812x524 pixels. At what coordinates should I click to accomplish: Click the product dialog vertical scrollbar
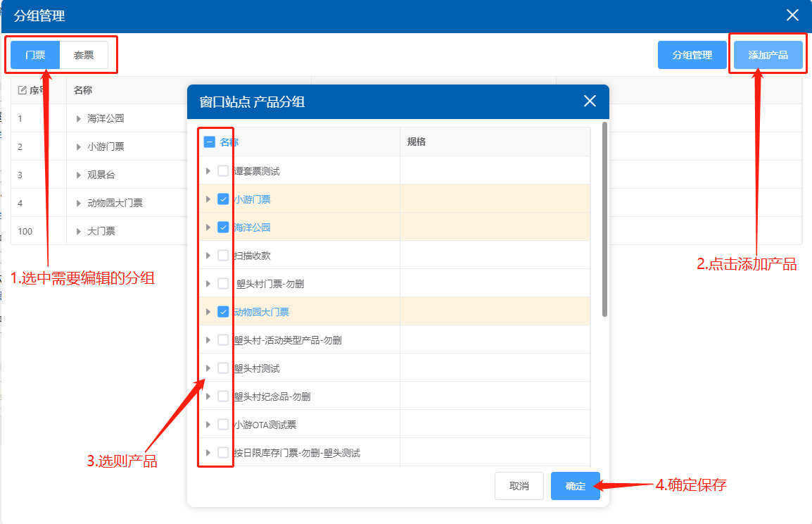[604, 220]
